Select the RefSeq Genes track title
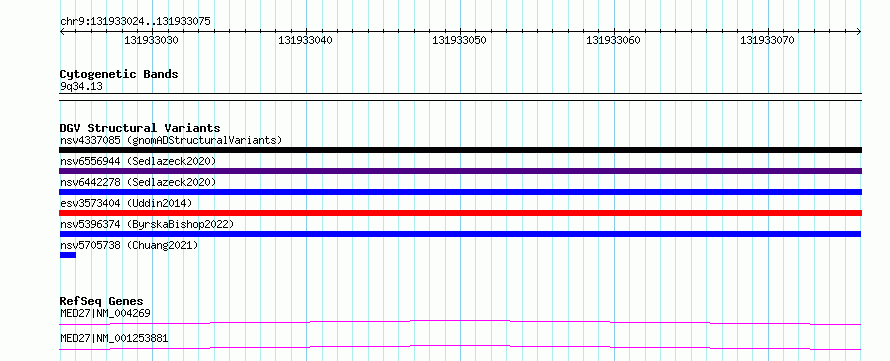Screen dimensions: 890x361 [x=101, y=301]
